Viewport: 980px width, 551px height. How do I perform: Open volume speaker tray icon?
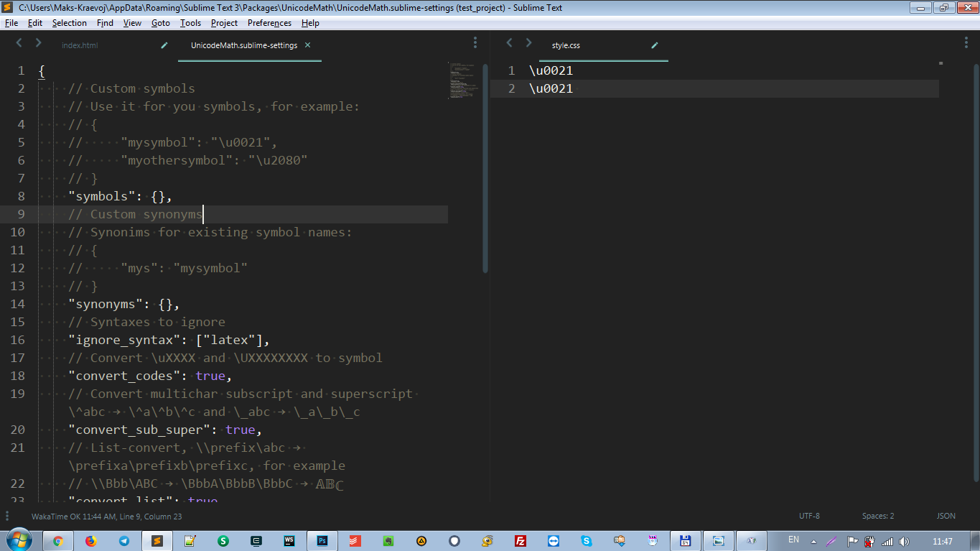pyautogui.click(x=905, y=541)
